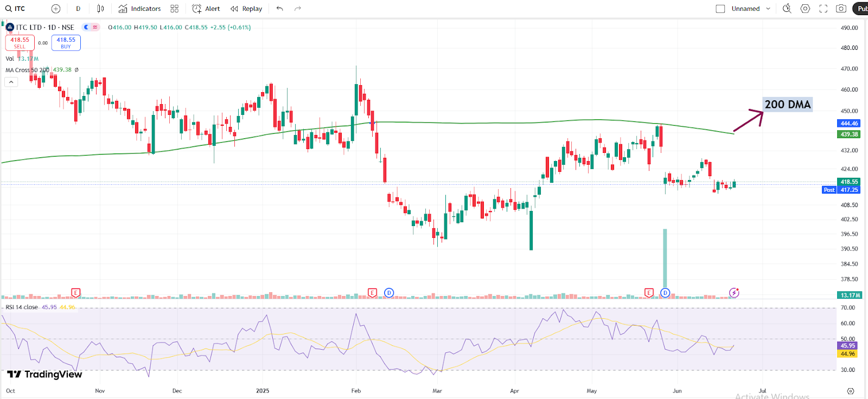This screenshot has width=868, height=399.
Task: Open time axis settings gear icon
Action: pos(851,391)
